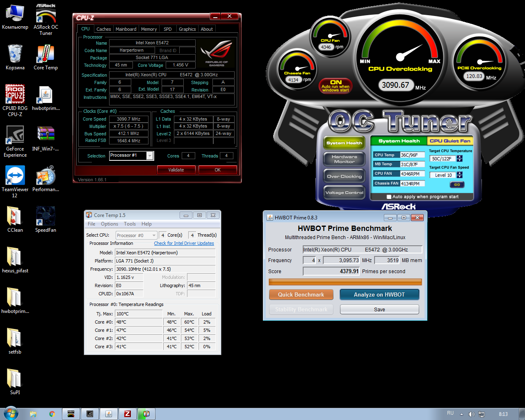This screenshot has height=420, width=525.
Task: Click the GO button in OC Tuner
Action: coord(457,185)
